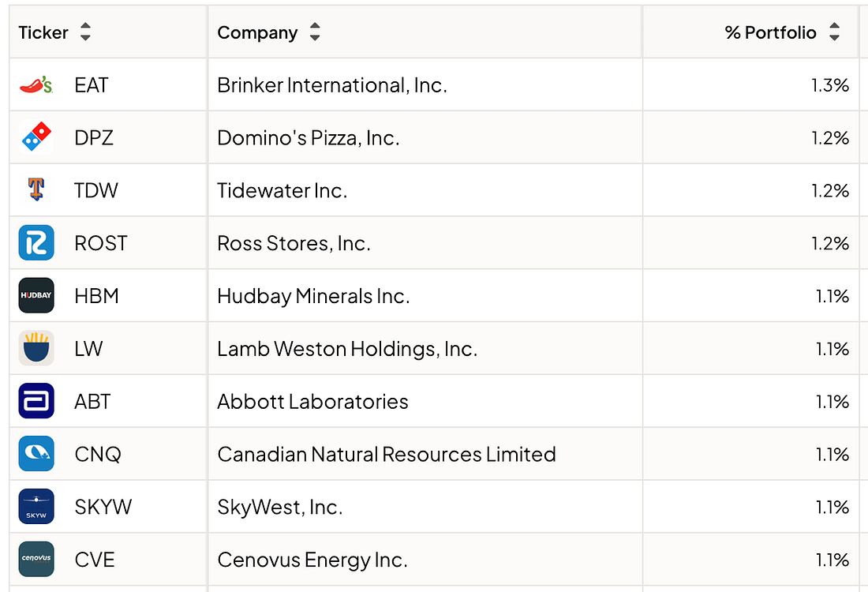Sort by % Portfolio column arrows
The height and width of the screenshot is (592, 868).
pyautogui.click(x=834, y=32)
